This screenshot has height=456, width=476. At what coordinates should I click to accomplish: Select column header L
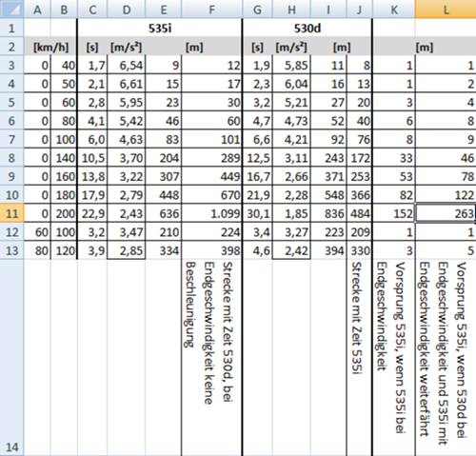(446, 9)
